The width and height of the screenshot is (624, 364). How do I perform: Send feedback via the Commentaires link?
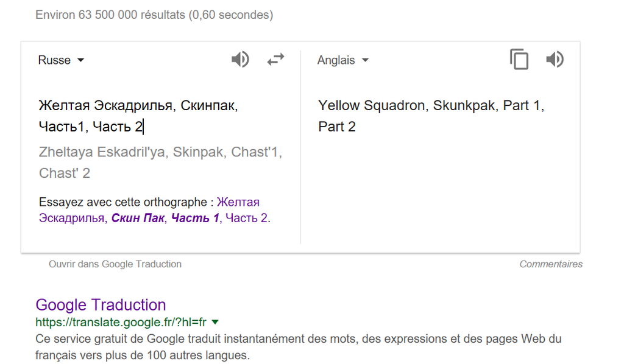click(x=550, y=264)
